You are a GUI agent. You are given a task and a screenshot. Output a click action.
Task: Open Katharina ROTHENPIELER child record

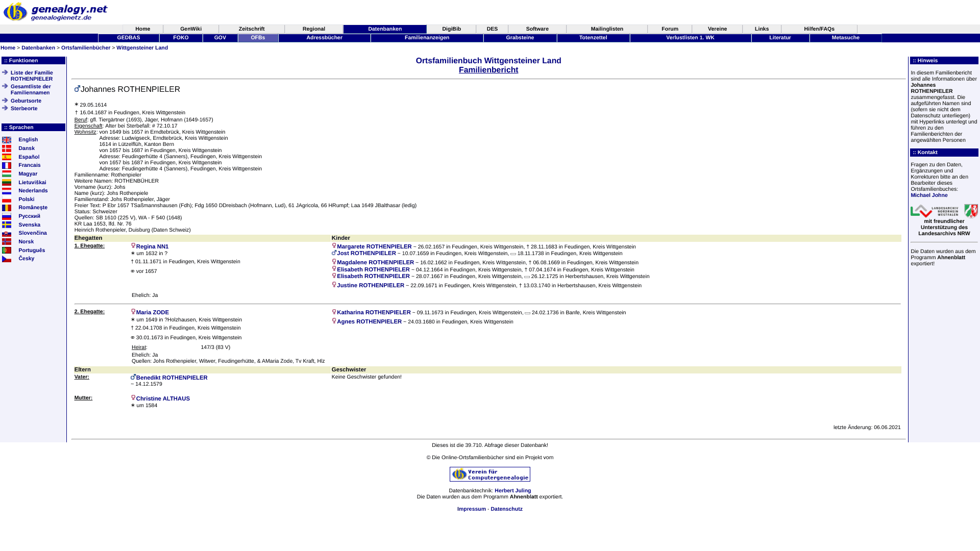374,313
